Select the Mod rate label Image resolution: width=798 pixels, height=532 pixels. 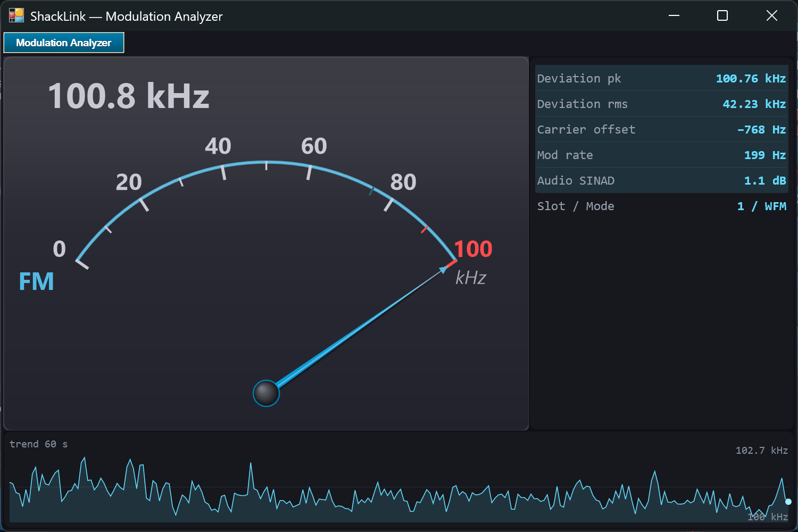[x=564, y=155]
